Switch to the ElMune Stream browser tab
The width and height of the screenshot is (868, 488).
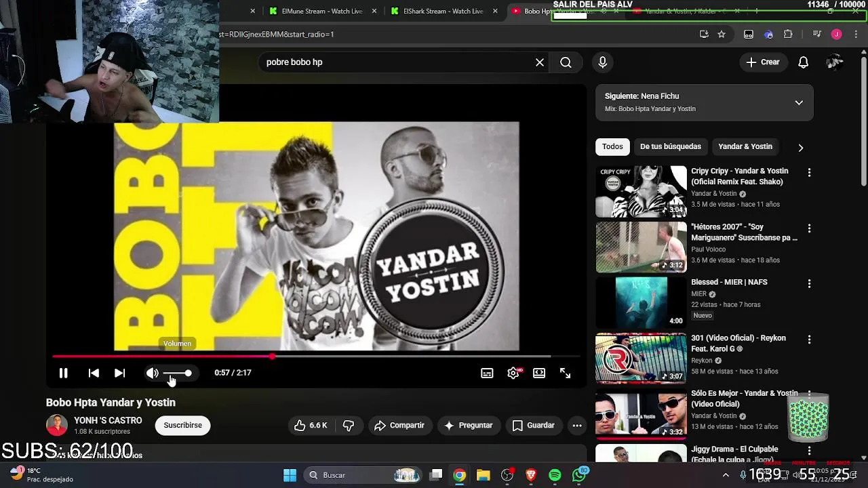[x=315, y=11]
